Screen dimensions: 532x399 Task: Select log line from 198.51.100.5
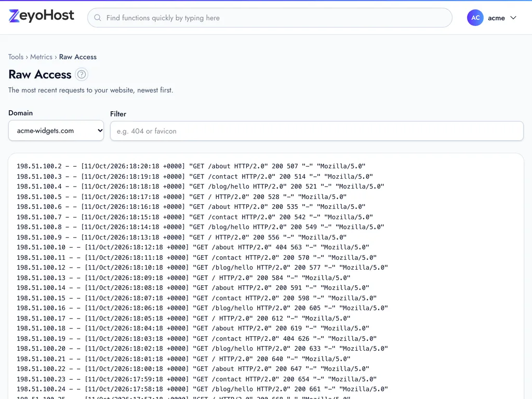click(x=181, y=197)
